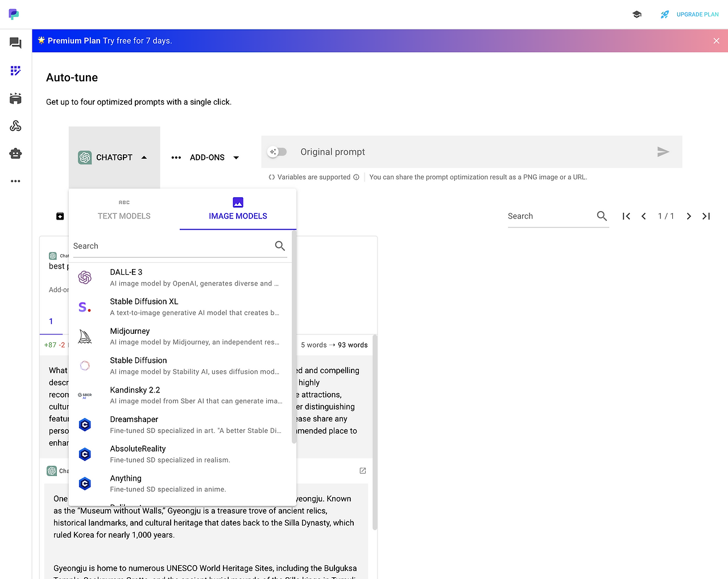Click the Dreamshaper hexagon logo
The image size is (728, 579).
pos(85,425)
